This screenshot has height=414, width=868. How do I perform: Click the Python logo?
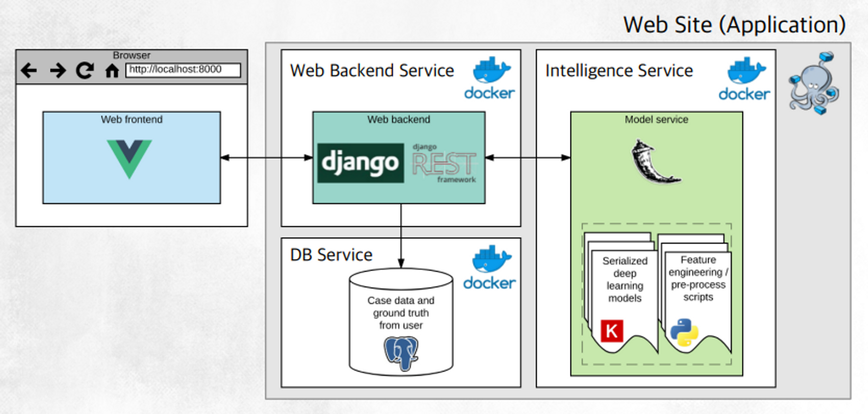[x=684, y=333]
